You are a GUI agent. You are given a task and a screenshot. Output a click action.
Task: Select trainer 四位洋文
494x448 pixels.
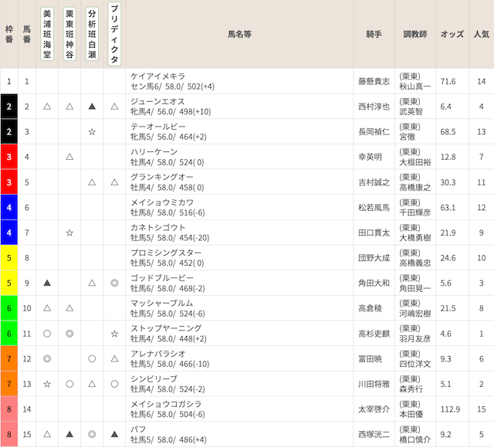click(415, 364)
